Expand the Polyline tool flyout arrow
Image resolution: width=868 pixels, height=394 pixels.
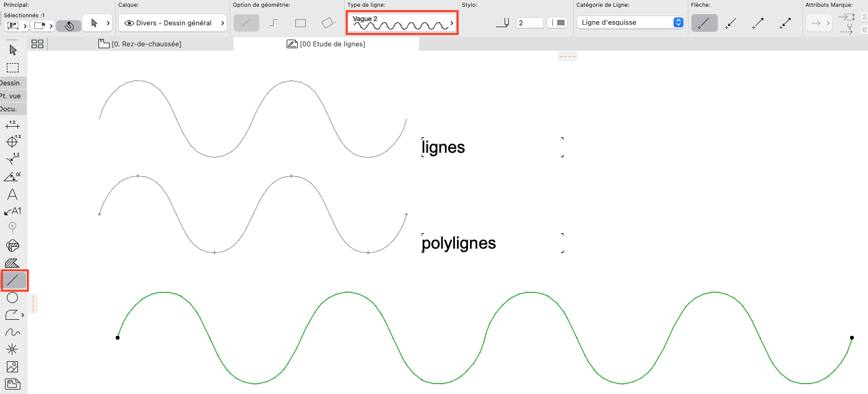pos(23,315)
